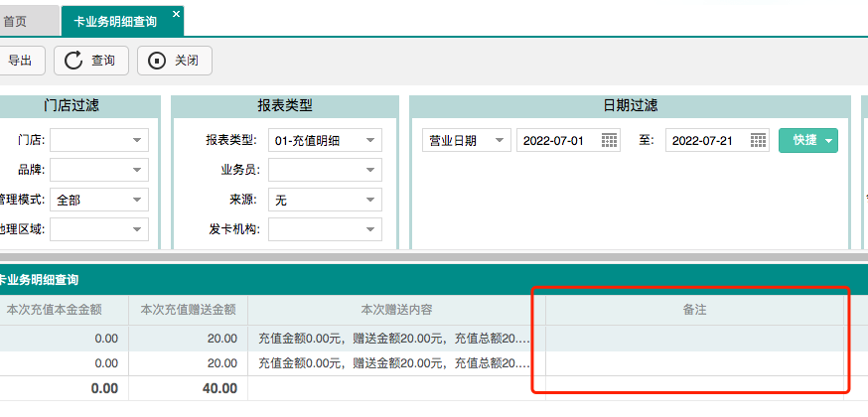
Task: Open the 来源 dropdown showing 无
Action: (x=370, y=200)
